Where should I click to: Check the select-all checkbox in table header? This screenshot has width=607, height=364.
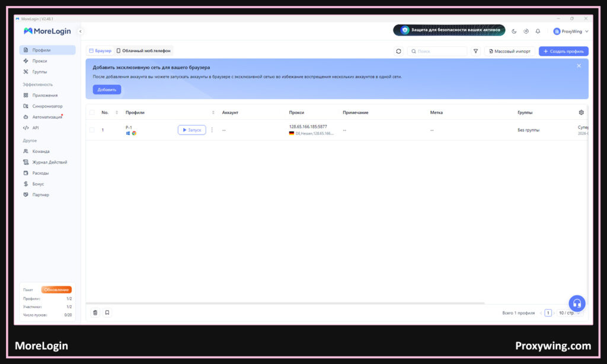point(92,112)
